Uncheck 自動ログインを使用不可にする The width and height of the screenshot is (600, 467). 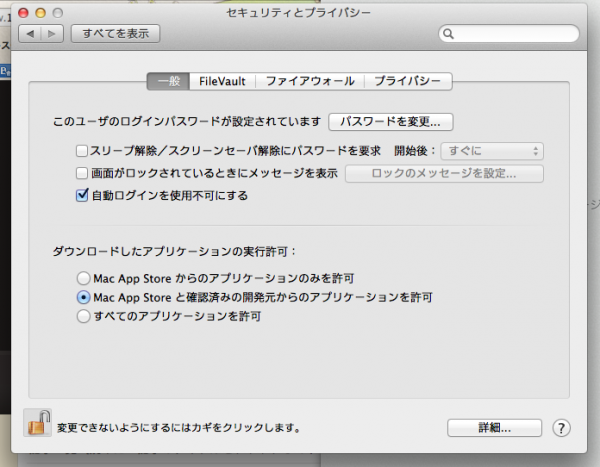[83, 196]
